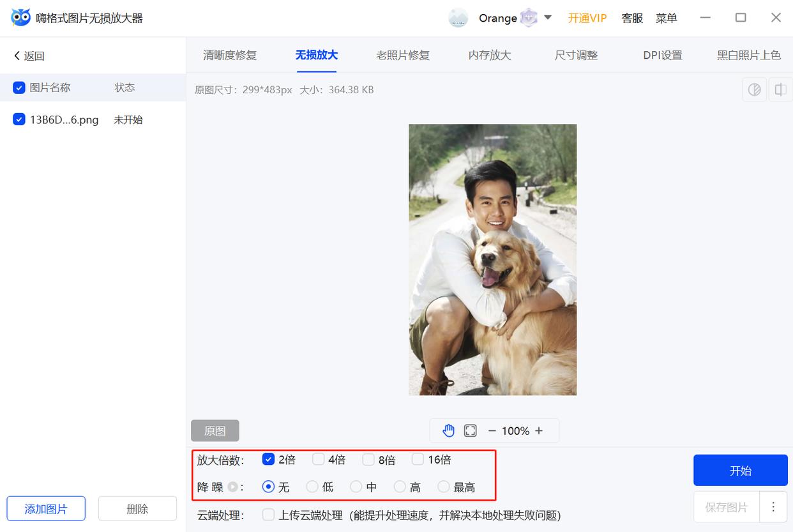Open more save options with three-dot icon
The width and height of the screenshot is (793, 532).
click(x=773, y=506)
